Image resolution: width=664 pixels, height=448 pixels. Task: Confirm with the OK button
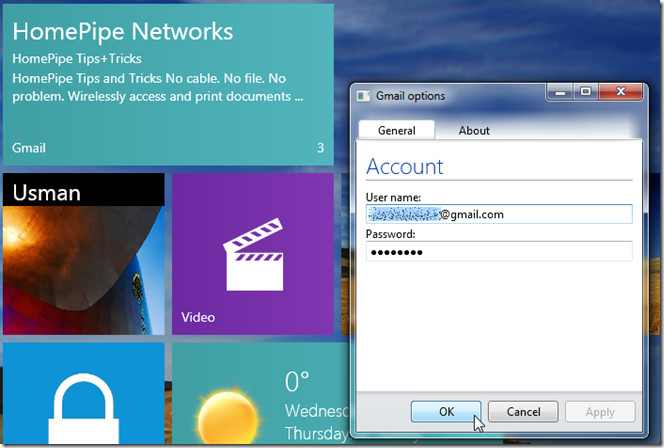446,412
